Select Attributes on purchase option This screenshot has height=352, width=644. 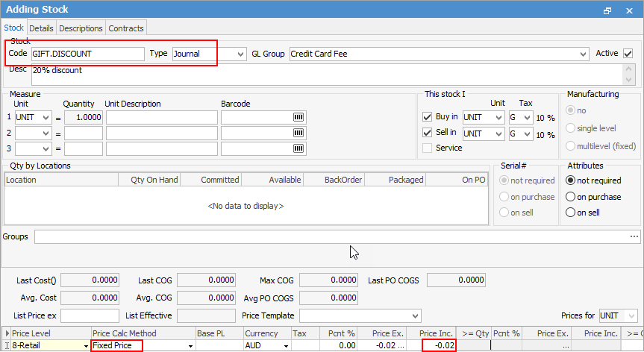(572, 197)
